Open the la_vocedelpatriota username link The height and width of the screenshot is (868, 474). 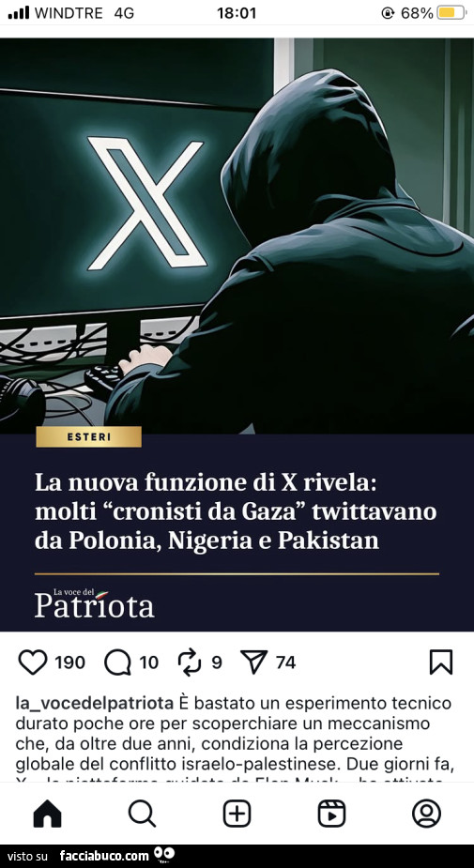[94, 704]
